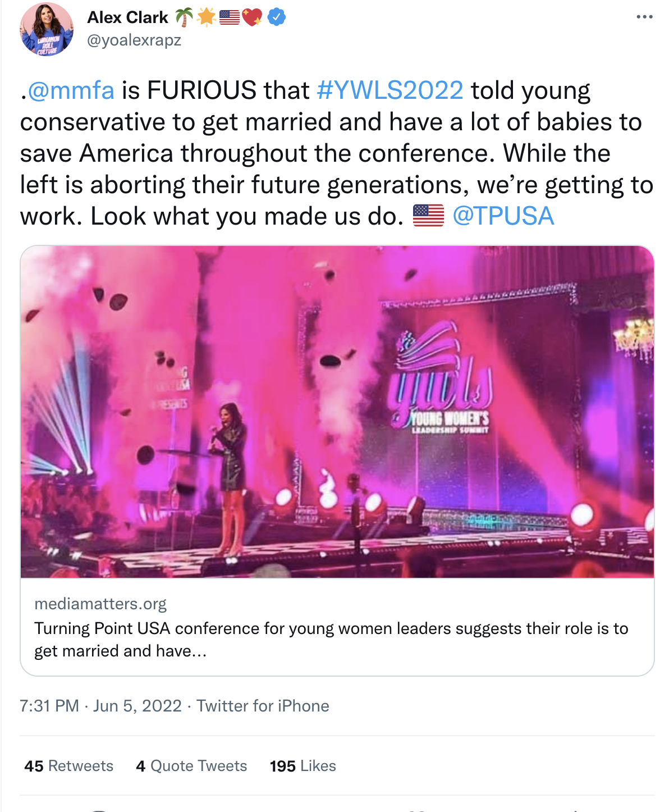This screenshot has width=669, height=812.
Task: Click Alex Clark's profile avatar picture
Action: click(47, 29)
